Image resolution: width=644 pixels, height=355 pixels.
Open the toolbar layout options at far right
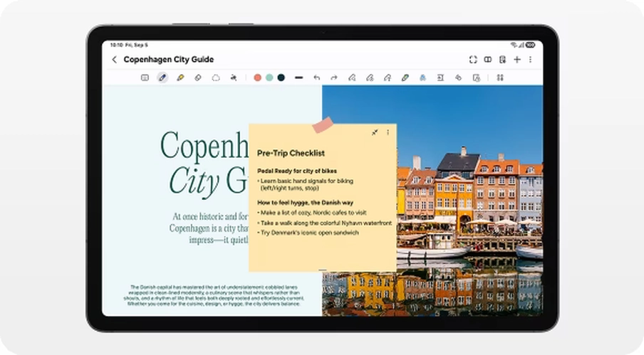(x=499, y=78)
